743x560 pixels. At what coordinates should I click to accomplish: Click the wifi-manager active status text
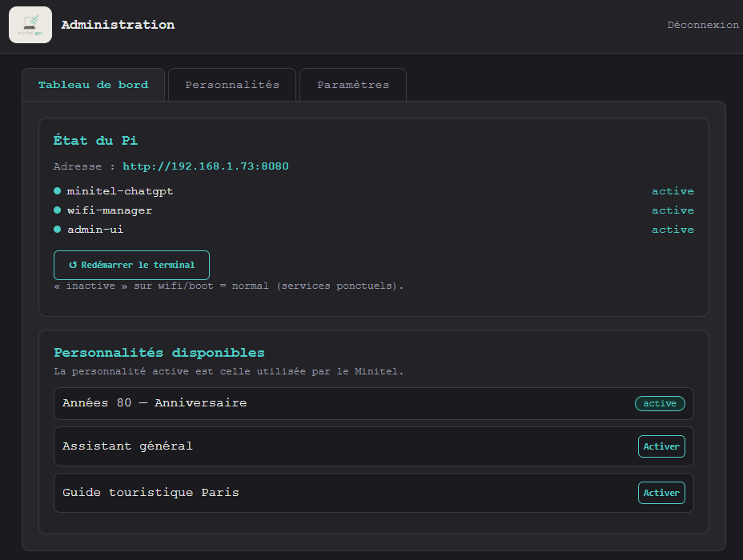pyautogui.click(x=673, y=210)
